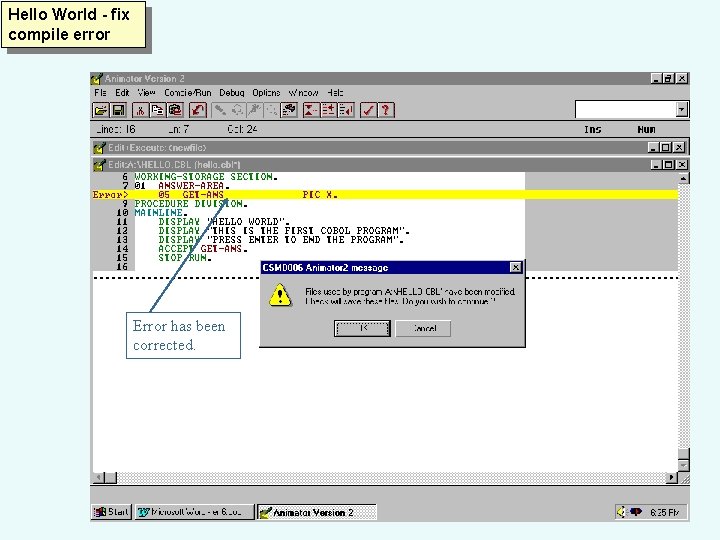Screen dimensions: 720x540
Task: Click the Animator app icon in title bar
Action: [x=96, y=79]
